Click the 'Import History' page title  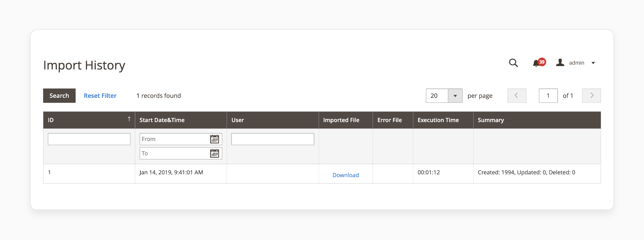point(84,65)
